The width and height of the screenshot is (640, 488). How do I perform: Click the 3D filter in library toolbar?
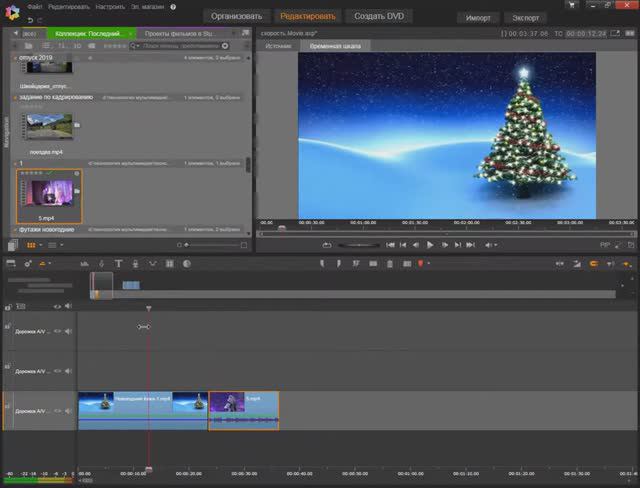pyautogui.click(x=77, y=46)
